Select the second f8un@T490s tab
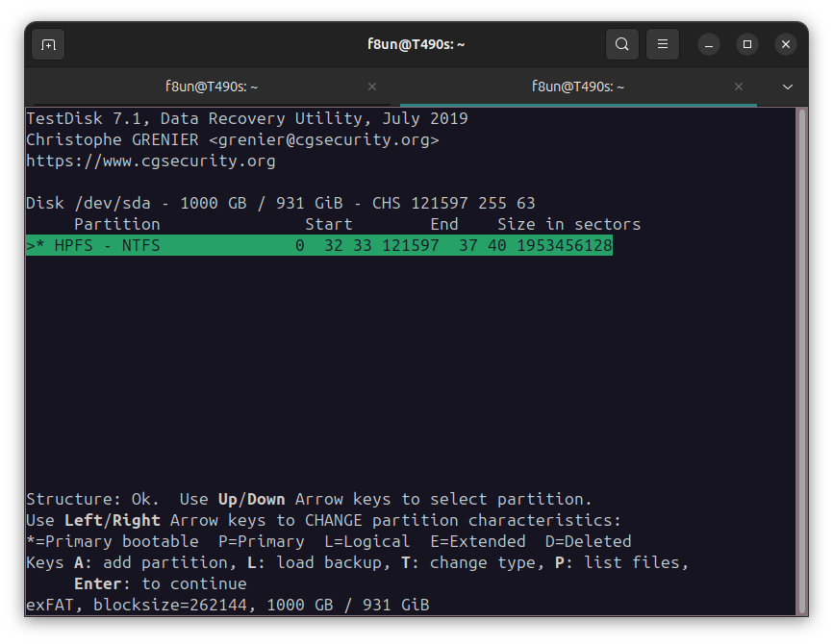This screenshot has height=644, width=833. pyautogui.click(x=577, y=87)
